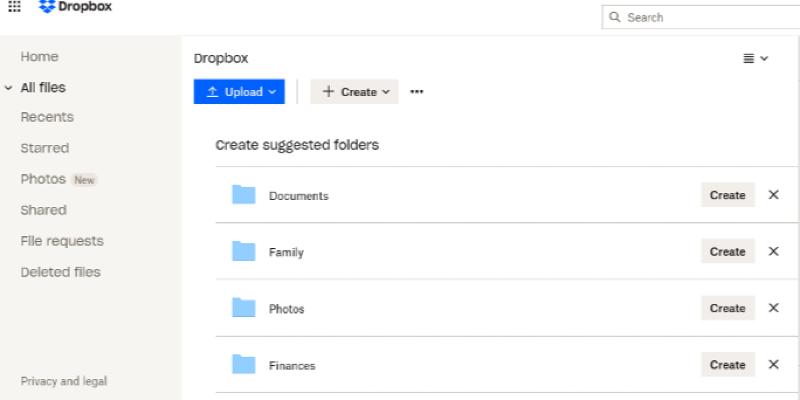Create the suggested Photos folder
Viewport: 800px width, 400px height.
point(727,308)
